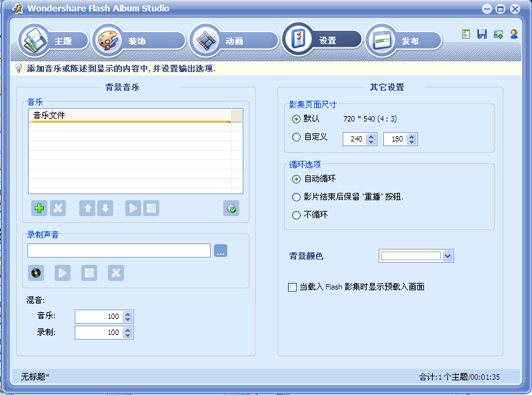Browse for recording file with ... button
The height and width of the screenshot is (395, 532).
coord(221,251)
